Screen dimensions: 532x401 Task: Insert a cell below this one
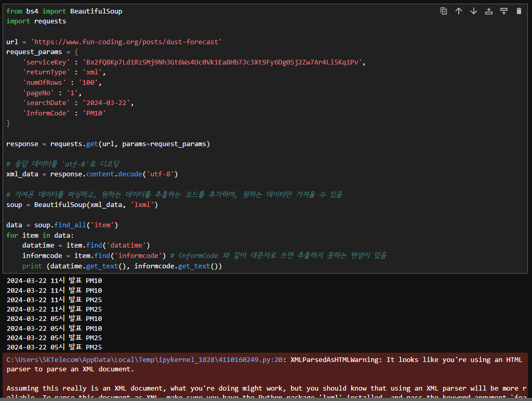pos(504,11)
